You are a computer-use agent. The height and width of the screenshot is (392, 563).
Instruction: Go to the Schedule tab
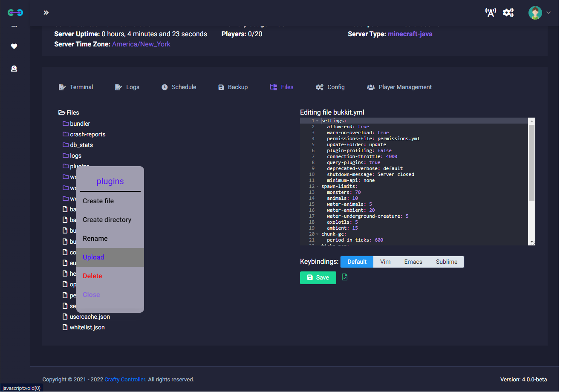coord(179,87)
